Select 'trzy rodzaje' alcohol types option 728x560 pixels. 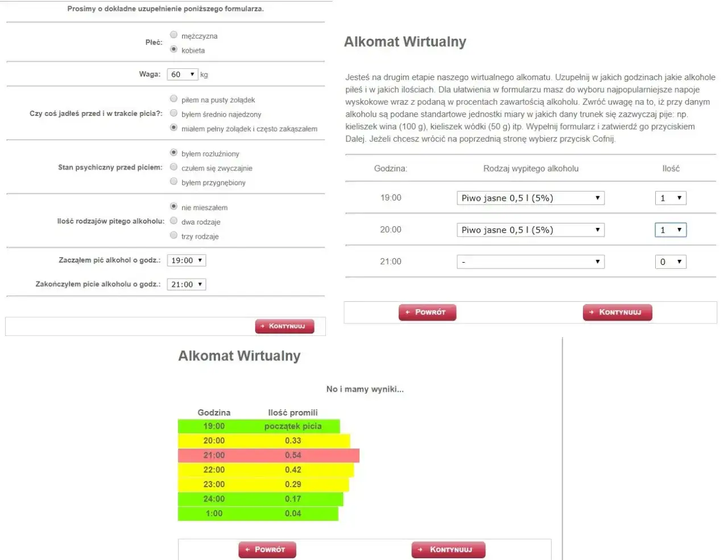coord(174,236)
